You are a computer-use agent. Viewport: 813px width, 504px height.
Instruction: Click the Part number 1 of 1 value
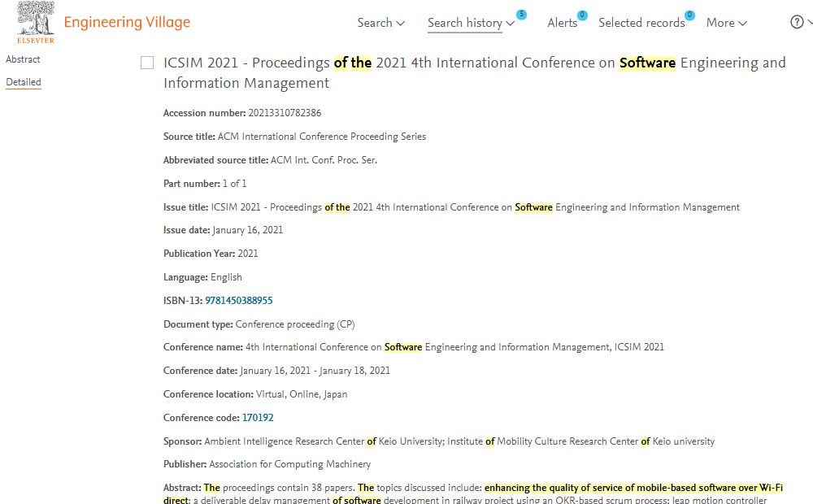(234, 183)
